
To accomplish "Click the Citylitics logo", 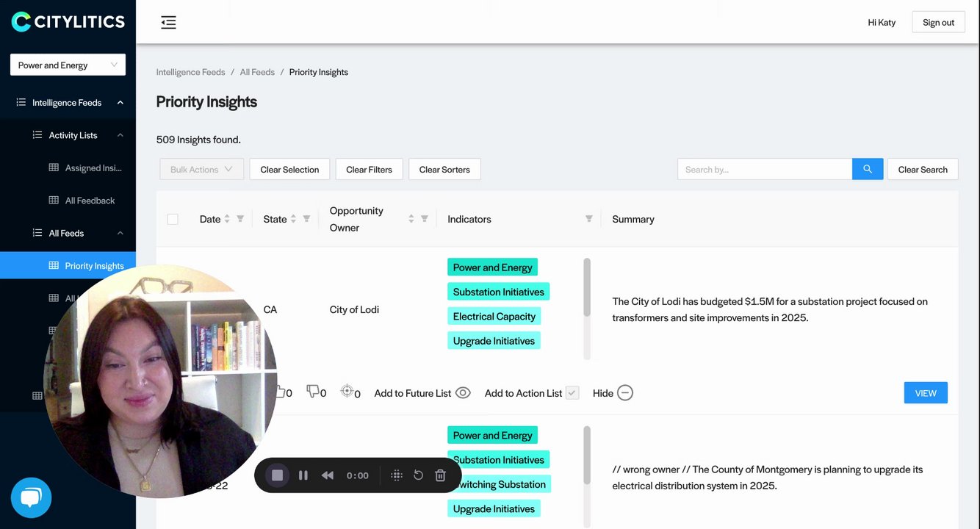I will pos(68,21).
